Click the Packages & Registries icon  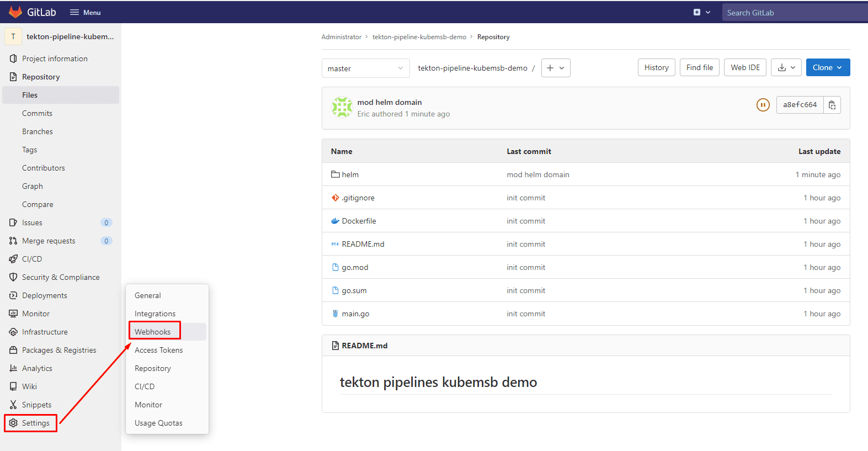point(13,350)
